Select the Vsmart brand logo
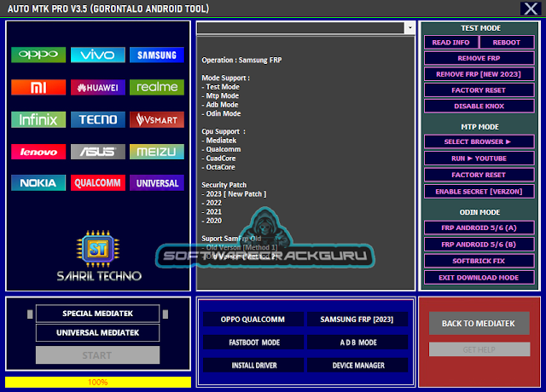 coord(157,119)
